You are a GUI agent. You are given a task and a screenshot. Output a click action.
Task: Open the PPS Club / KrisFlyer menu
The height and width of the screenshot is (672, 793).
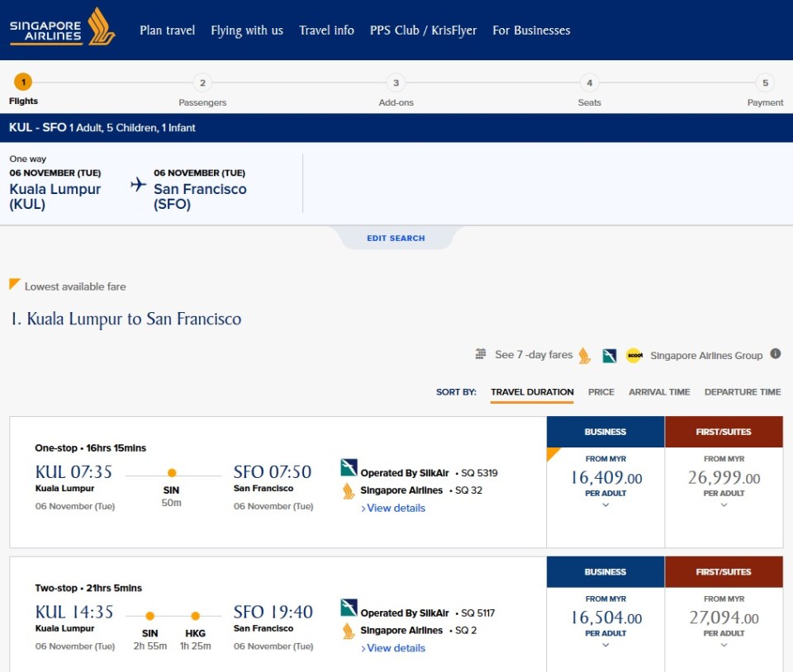click(x=423, y=31)
